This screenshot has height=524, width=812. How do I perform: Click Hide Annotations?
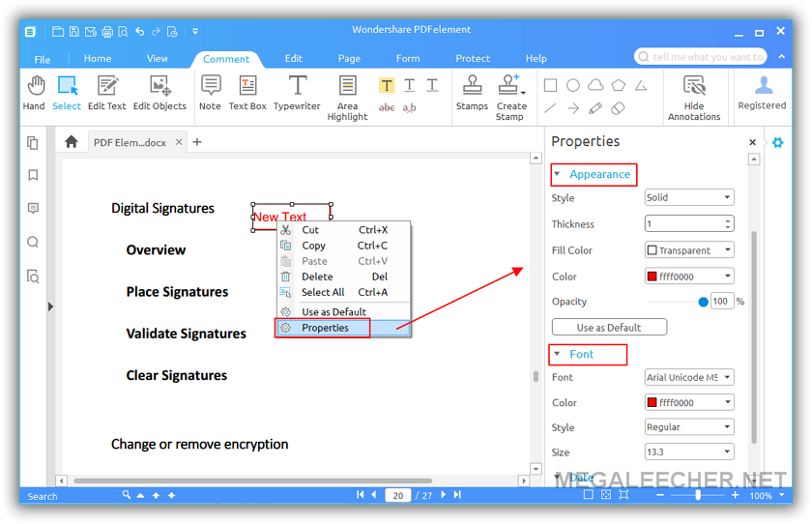click(x=694, y=98)
